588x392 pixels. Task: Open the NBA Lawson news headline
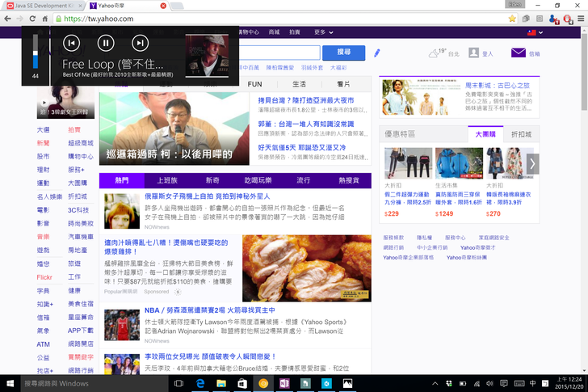click(208, 310)
